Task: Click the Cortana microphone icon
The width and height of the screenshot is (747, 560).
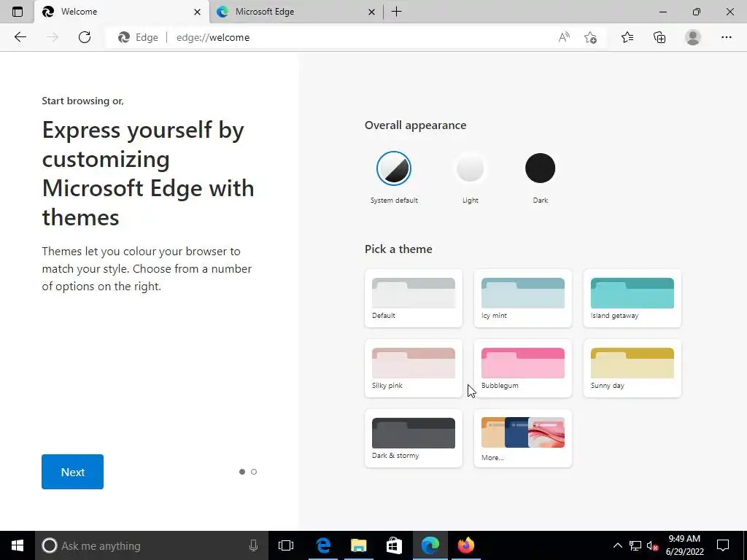Action: coord(253,545)
